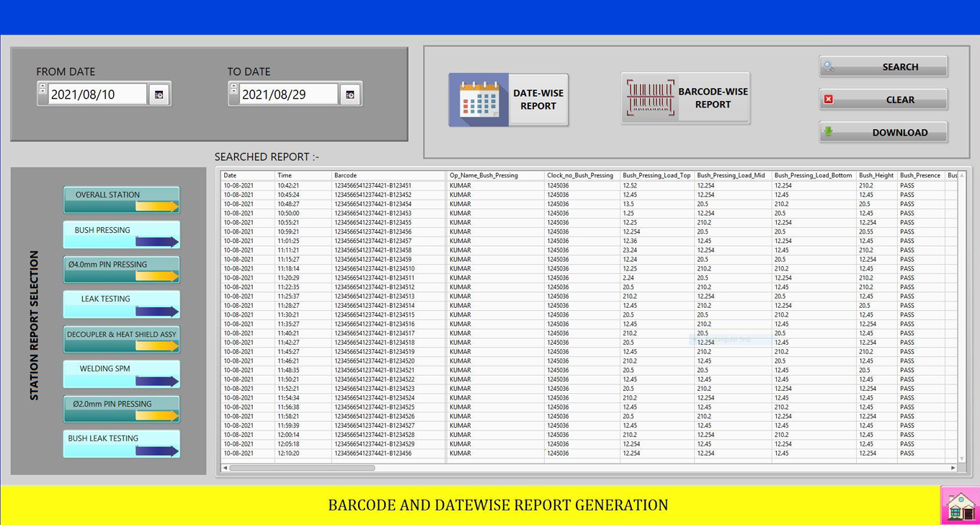Click the magnifier icon on SEARCH

coord(829,66)
